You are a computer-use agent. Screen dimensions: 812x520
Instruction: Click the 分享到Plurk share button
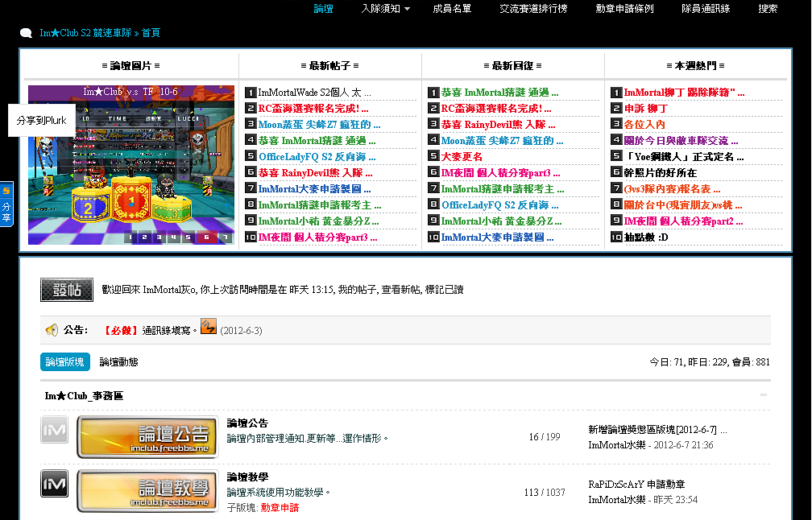(x=41, y=121)
